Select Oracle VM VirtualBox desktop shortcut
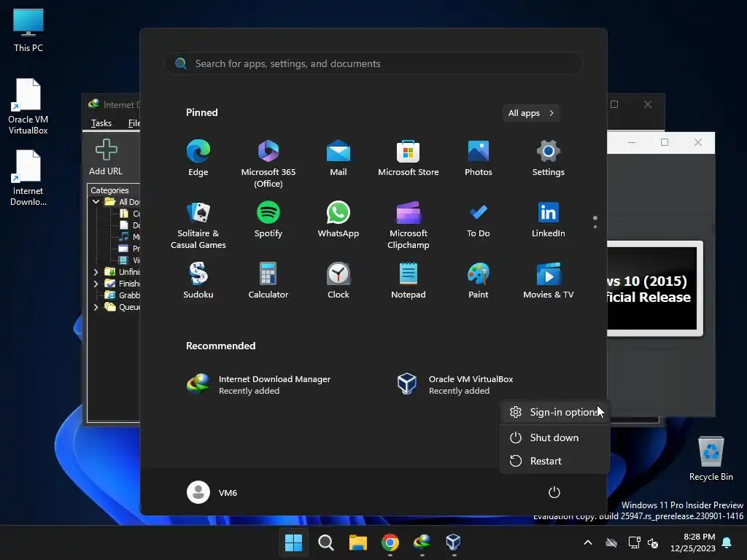Image resolution: width=747 pixels, height=560 pixels. click(x=28, y=106)
